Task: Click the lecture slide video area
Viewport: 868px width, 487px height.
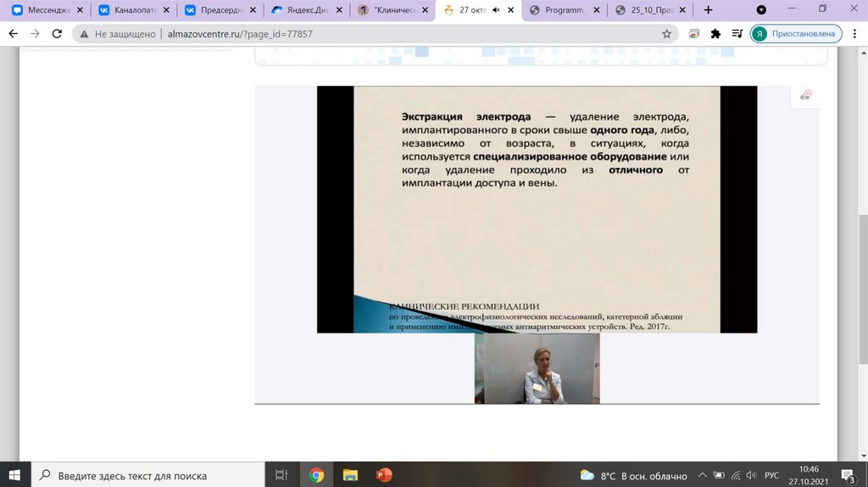Action: 537,209
